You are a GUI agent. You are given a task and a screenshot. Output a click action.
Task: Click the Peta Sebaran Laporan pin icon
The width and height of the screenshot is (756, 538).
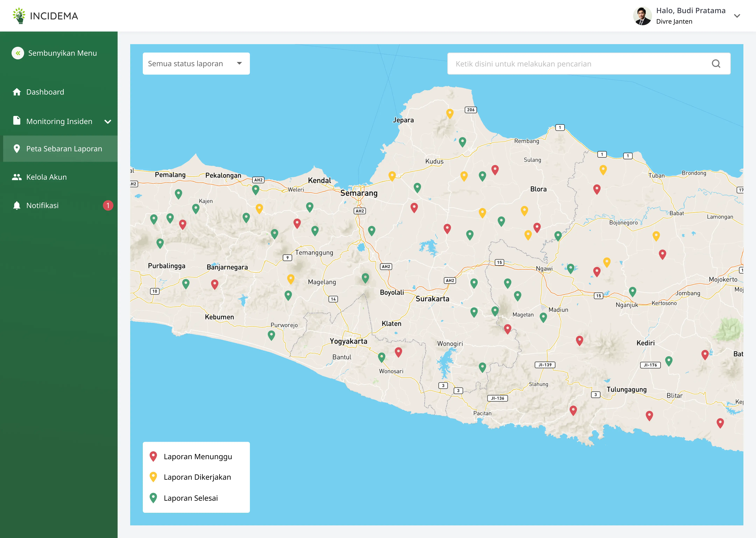point(17,148)
